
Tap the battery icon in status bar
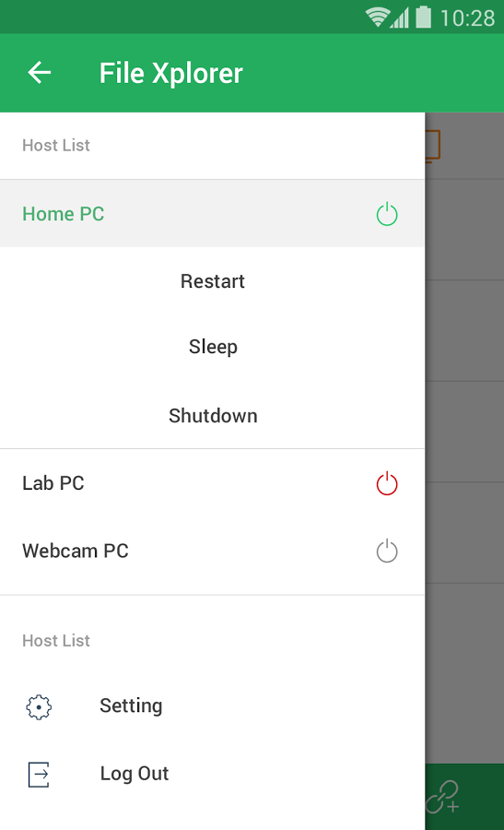pos(423,17)
